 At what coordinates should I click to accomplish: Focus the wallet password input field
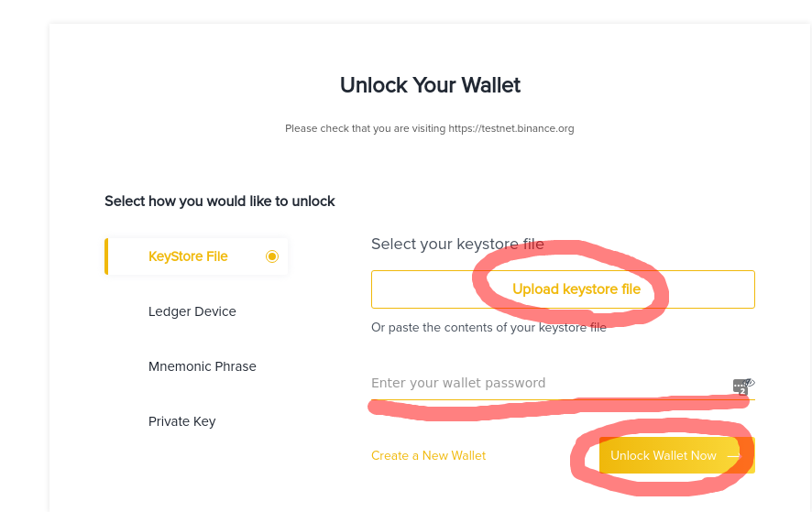541,383
